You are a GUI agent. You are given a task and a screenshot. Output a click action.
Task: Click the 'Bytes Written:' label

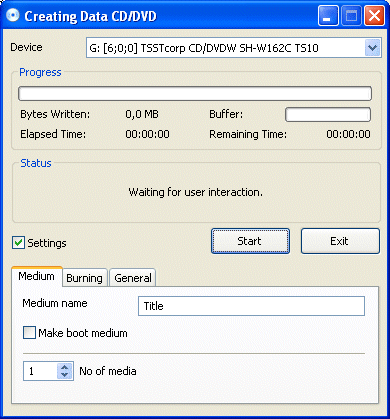pos(55,114)
